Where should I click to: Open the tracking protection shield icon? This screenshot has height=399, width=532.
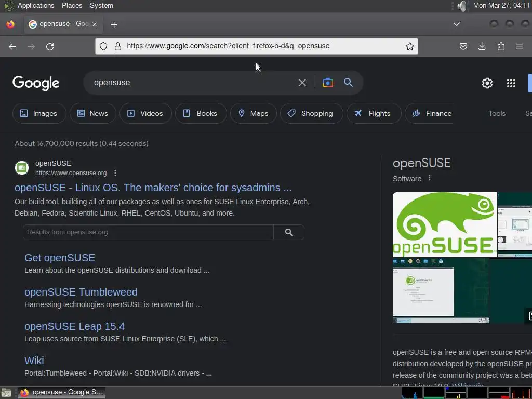(103, 46)
